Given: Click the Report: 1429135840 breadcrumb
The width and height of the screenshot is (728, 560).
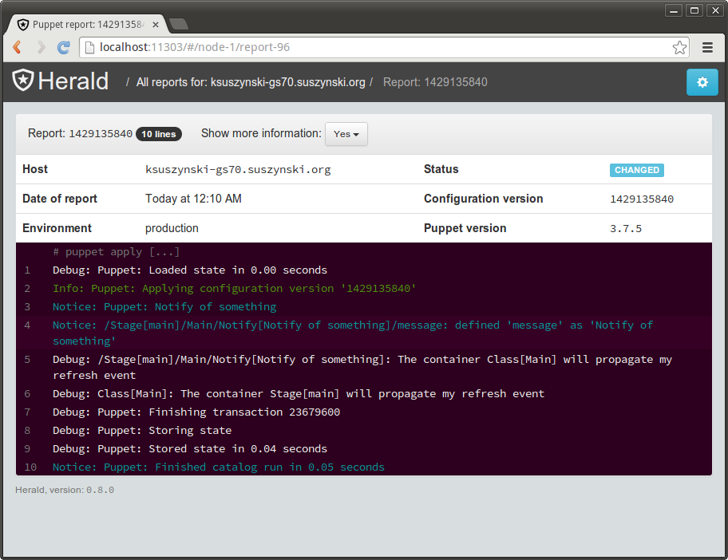Looking at the screenshot, I should pyautogui.click(x=435, y=82).
